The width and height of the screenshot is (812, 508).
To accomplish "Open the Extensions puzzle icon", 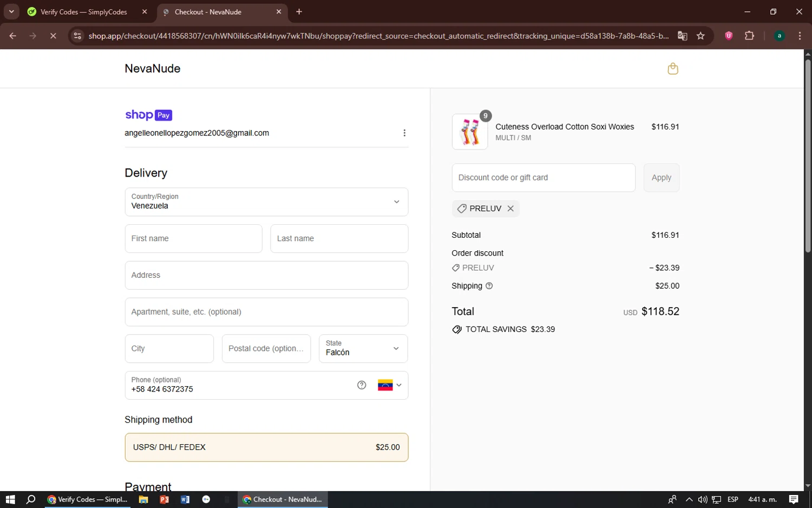I will click(x=749, y=36).
